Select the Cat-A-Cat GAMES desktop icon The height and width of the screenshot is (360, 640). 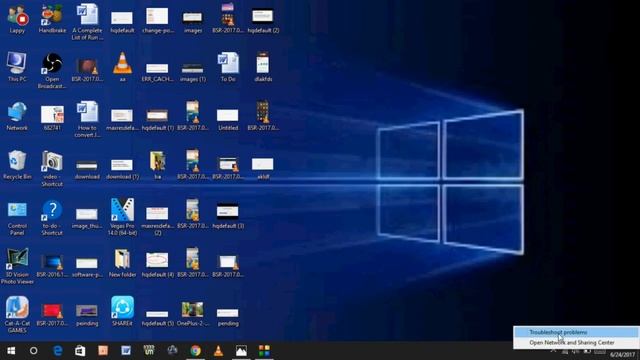(17, 315)
